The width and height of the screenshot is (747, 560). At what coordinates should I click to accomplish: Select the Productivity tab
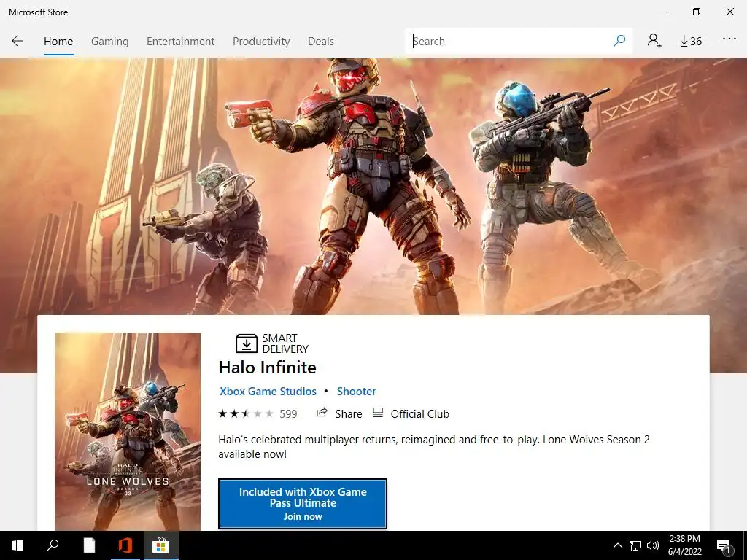(x=261, y=42)
